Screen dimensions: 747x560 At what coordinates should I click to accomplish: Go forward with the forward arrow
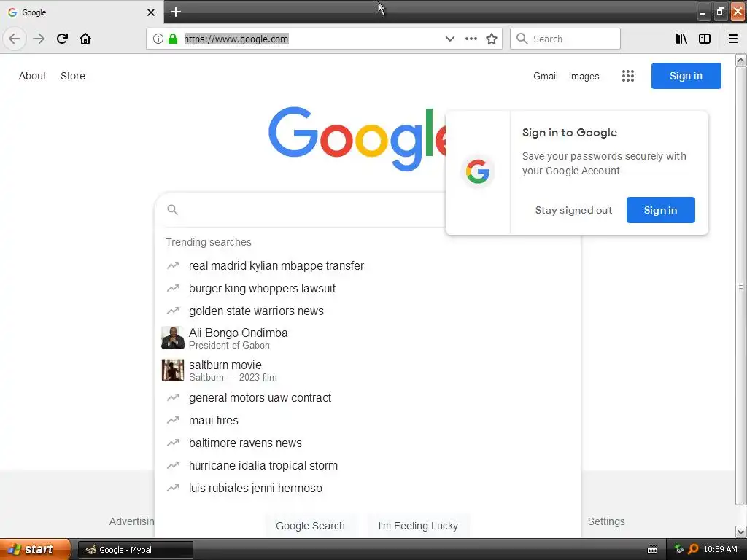(x=39, y=39)
